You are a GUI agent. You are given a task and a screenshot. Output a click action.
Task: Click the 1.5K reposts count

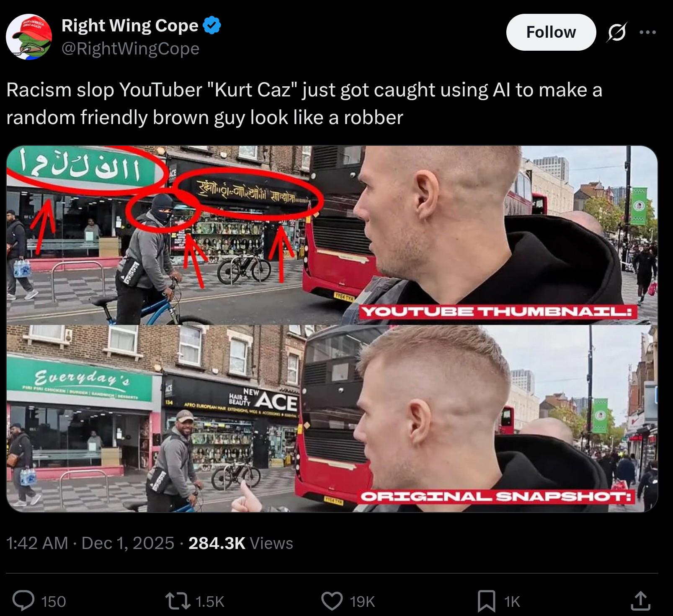(210, 602)
